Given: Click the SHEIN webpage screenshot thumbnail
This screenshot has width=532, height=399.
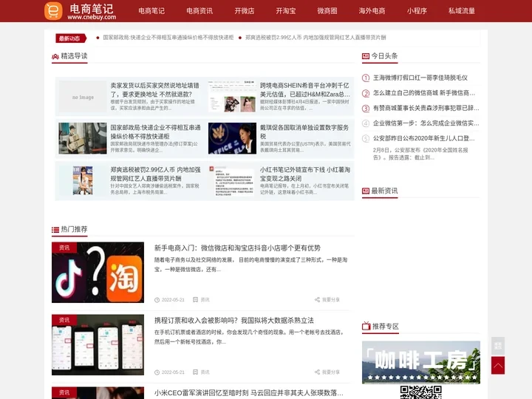Looking at the screenshot, I should (x=232, y=97).
